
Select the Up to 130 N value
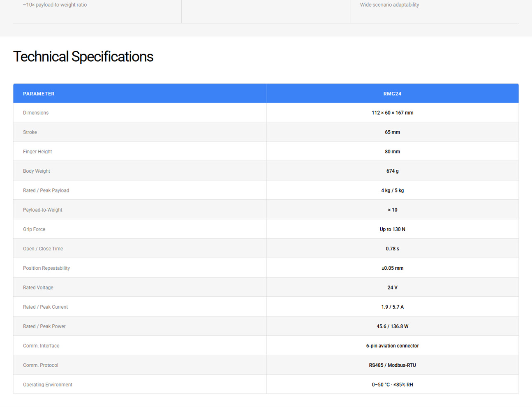[x=392, y=229]
